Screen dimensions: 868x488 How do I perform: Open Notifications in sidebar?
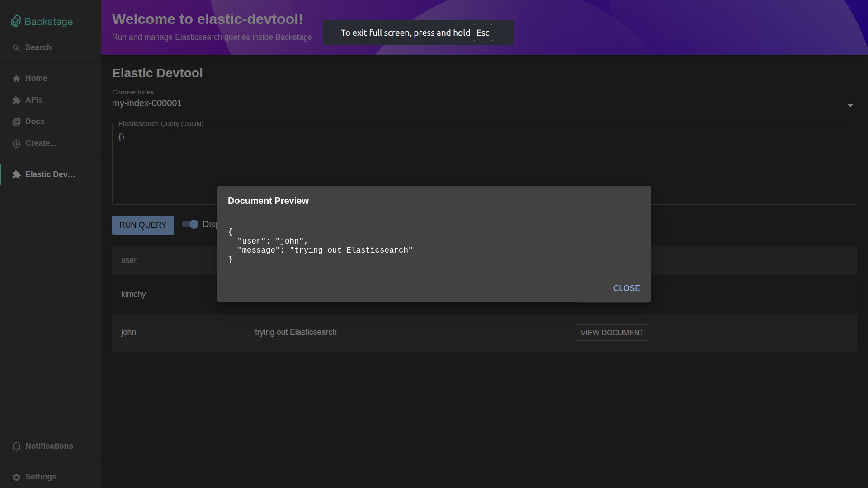tap(51, 446)
